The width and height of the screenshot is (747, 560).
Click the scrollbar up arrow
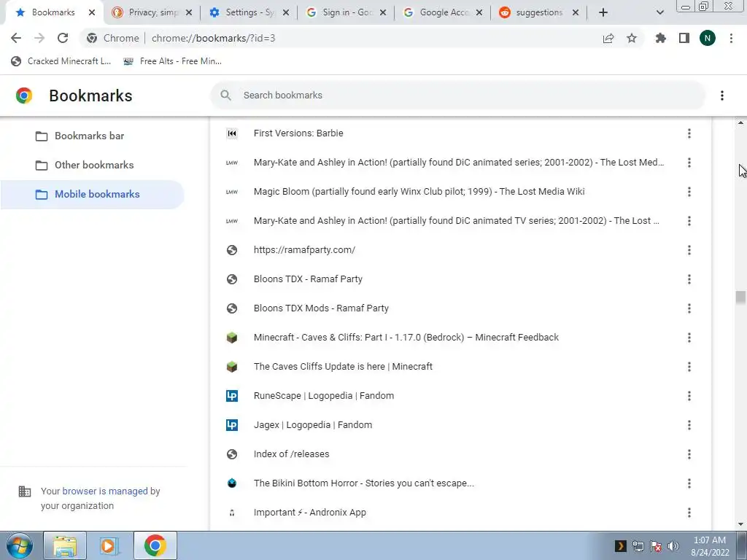tap(740, 122)
